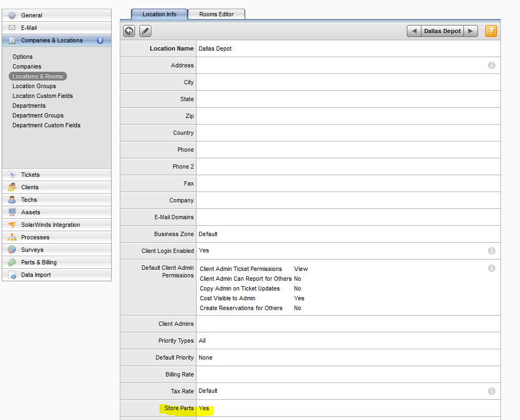Screen dimensions: 520x420
Task: Click the Store Parts Yes value
Action: click(204, 408)
